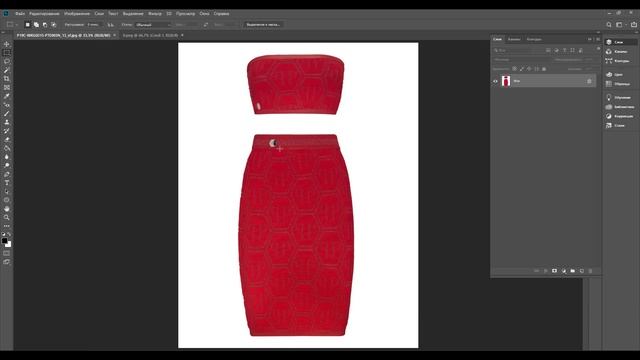Open the Edit Toolbar three-dots menu
Screen dimensions: 640x360
click(x=7, y=226)
